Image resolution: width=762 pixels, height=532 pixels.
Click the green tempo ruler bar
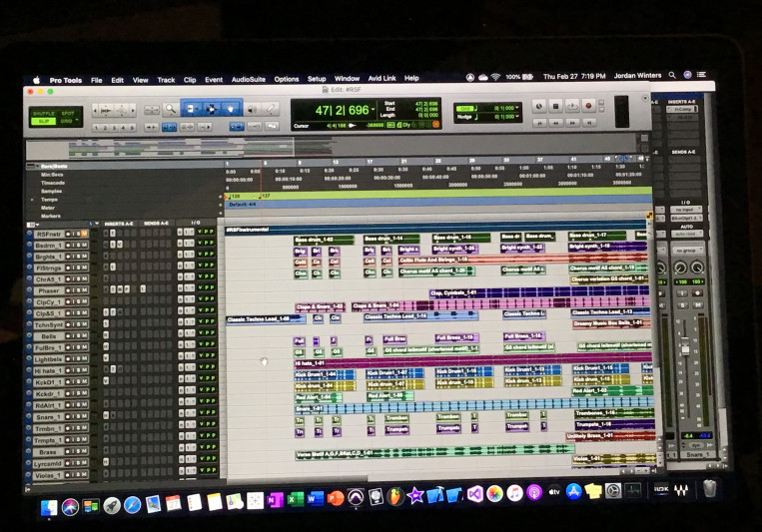tap(437, 196)
